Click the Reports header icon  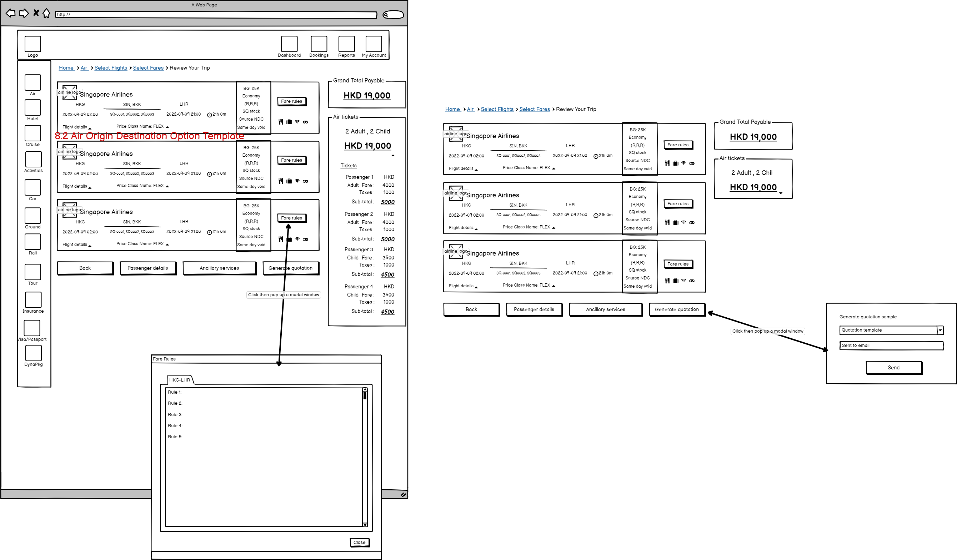[346, 44]
